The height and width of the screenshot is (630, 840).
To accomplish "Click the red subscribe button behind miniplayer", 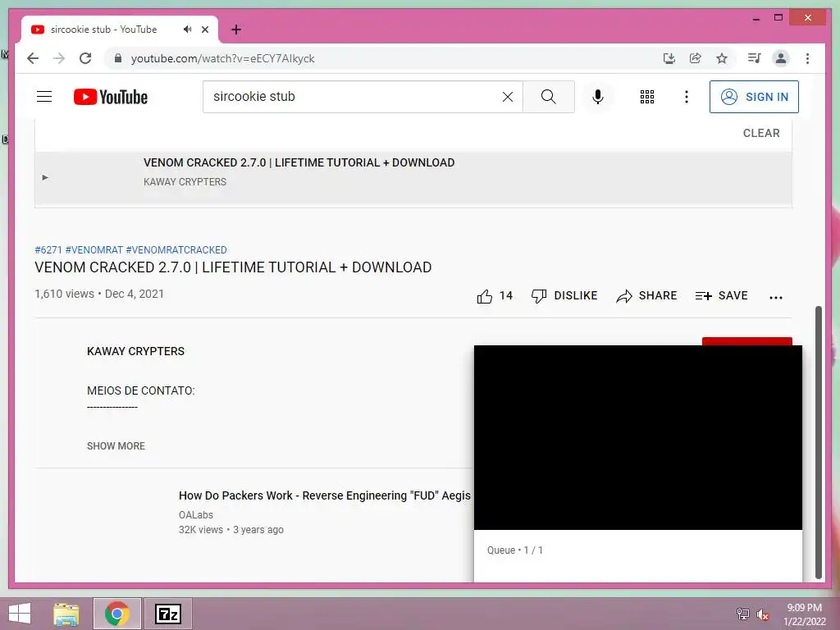I will (x=746, y=341).
